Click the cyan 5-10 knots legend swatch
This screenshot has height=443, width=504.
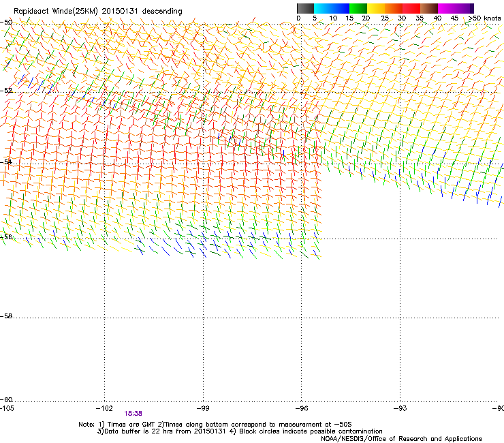pyautogui.click(x=323, y=8)
